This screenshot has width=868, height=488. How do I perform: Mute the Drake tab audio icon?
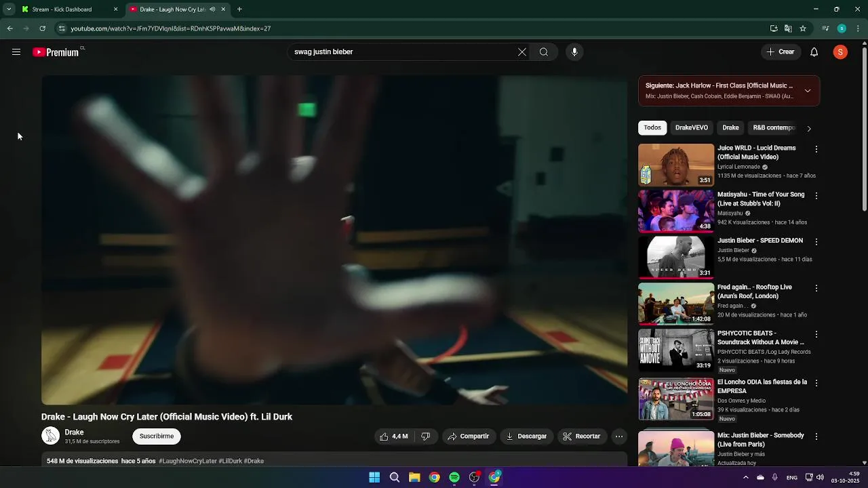click(212, 9)
